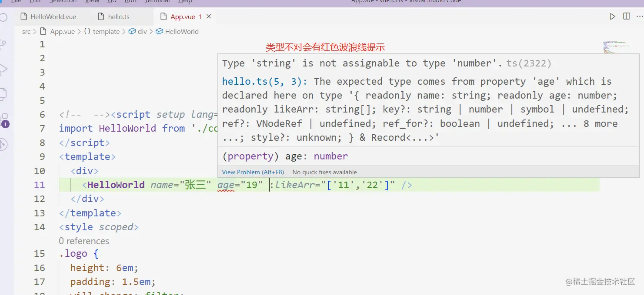Screen dimensions: 644x295
Task: Switch to the hello.ts tab
Action: click(119, 17)
